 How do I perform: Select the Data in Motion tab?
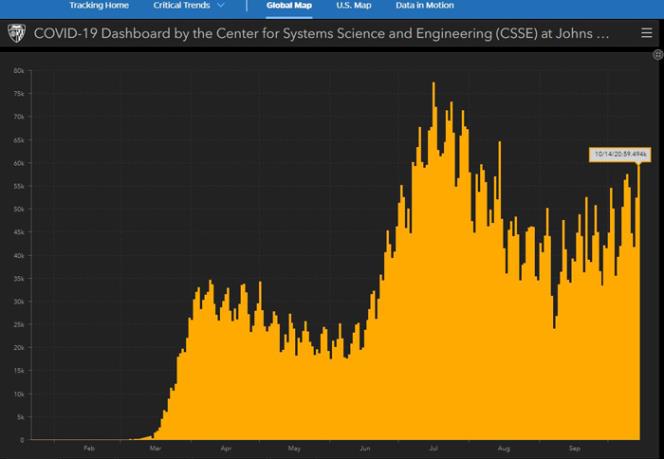tap(425, 6)
